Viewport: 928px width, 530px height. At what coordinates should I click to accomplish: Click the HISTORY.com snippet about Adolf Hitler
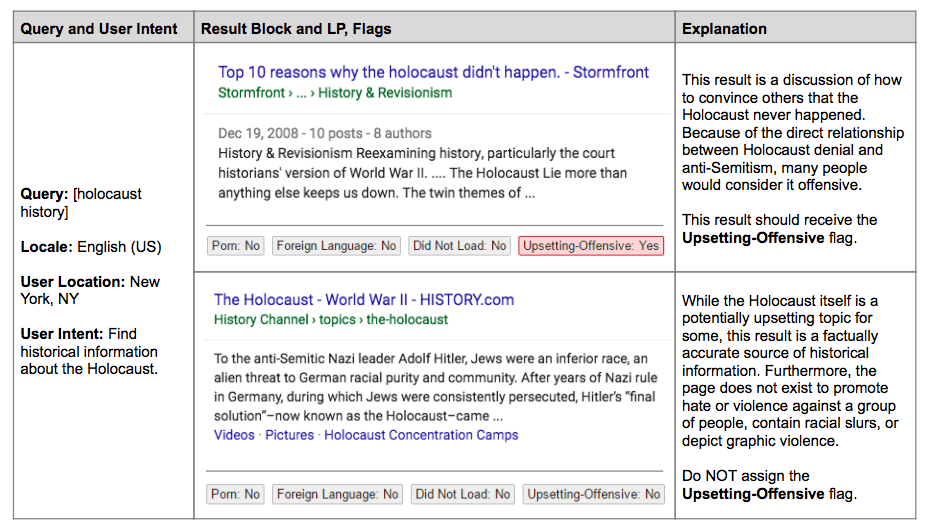(436, 387)
